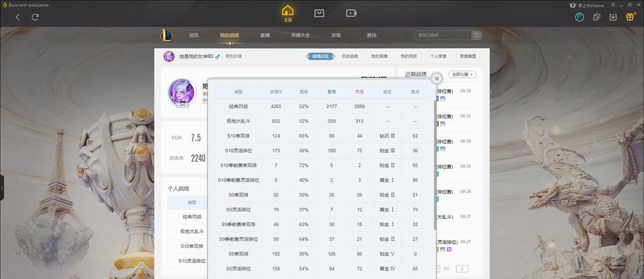Focus the summoner search input field
This screenshot has width=644, height=279.
[443, 36]
